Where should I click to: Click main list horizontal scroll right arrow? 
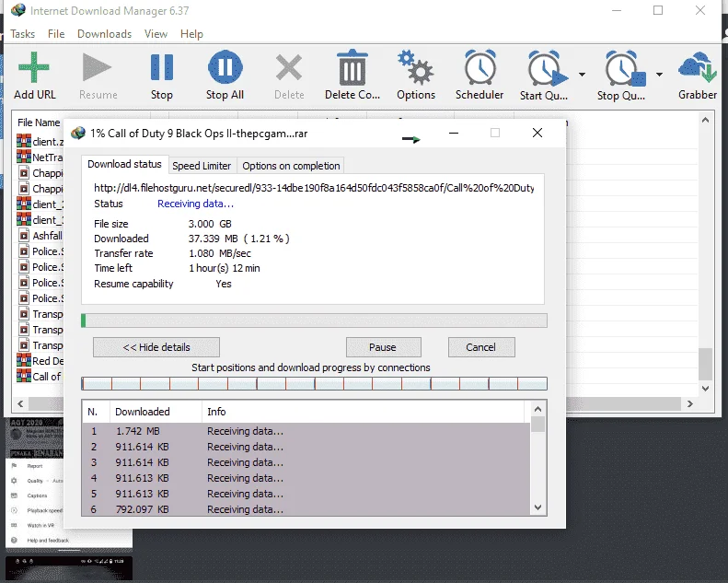[x=690, y=403]
